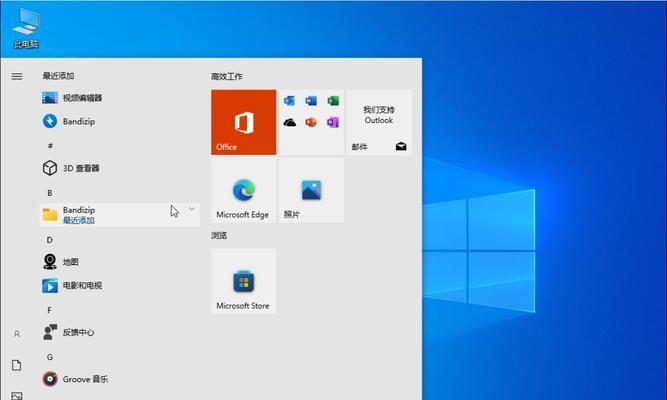
Task: Open Pictures icon in Start sidebar
Action: [17, 396]
